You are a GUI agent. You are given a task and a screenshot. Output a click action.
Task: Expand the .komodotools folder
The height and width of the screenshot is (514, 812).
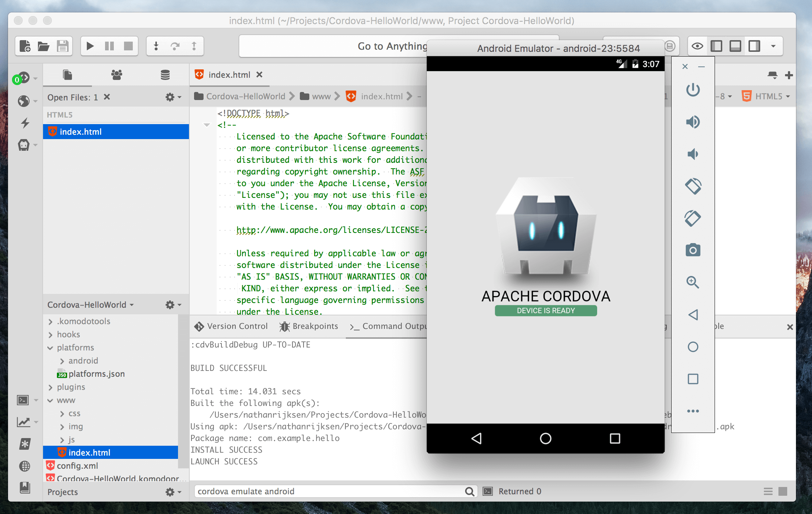[x=50, y=322]
